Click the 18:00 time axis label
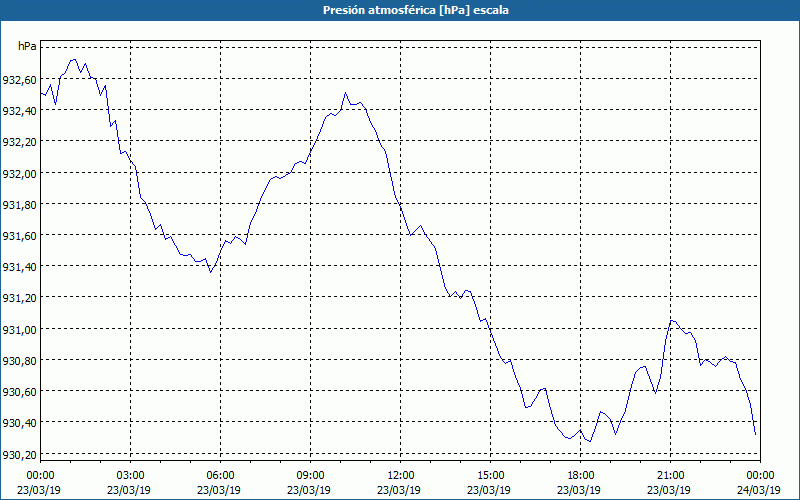The height and width of the screenshot is (500, 800). click(580, 476)
